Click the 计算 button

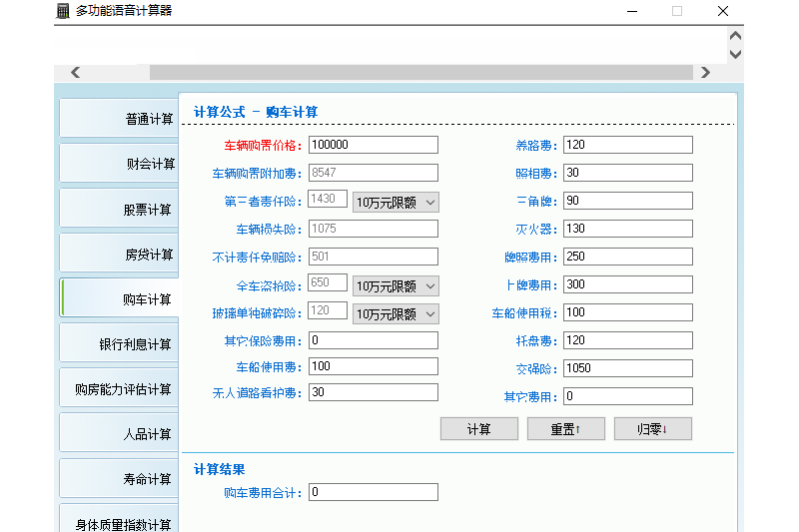479,429
